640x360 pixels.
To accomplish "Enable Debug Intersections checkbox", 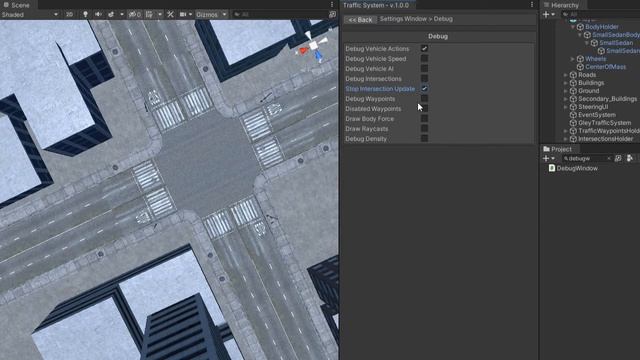I will [x=424, y=78].
